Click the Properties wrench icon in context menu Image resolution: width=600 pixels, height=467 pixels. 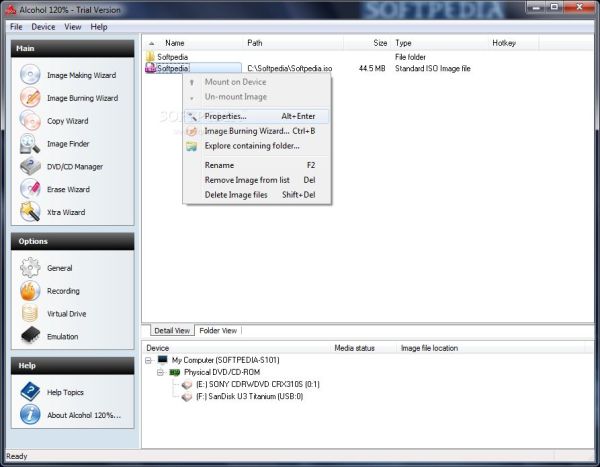(x=192, y=116)
